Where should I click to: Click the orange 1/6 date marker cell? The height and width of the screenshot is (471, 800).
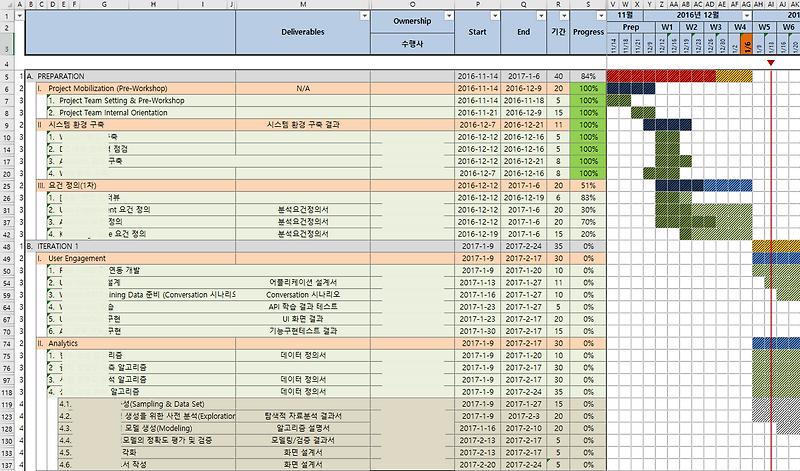[x=746, y=44]
